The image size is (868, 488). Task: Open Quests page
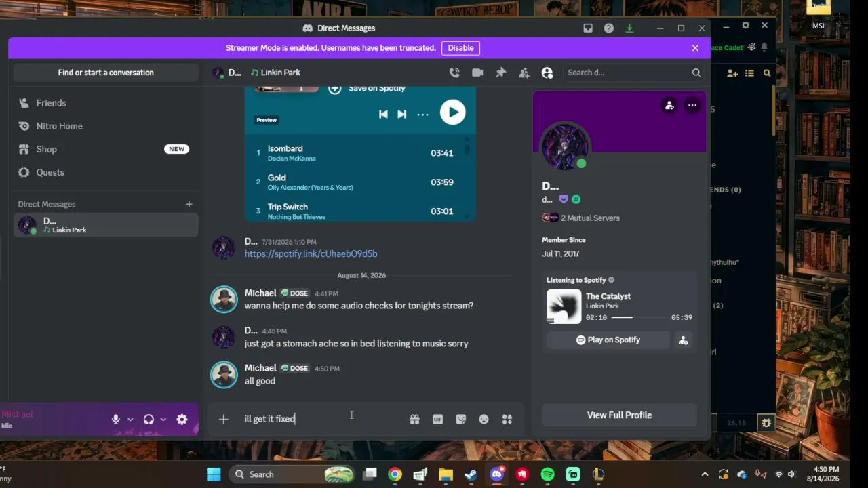[x=106, y=172]
